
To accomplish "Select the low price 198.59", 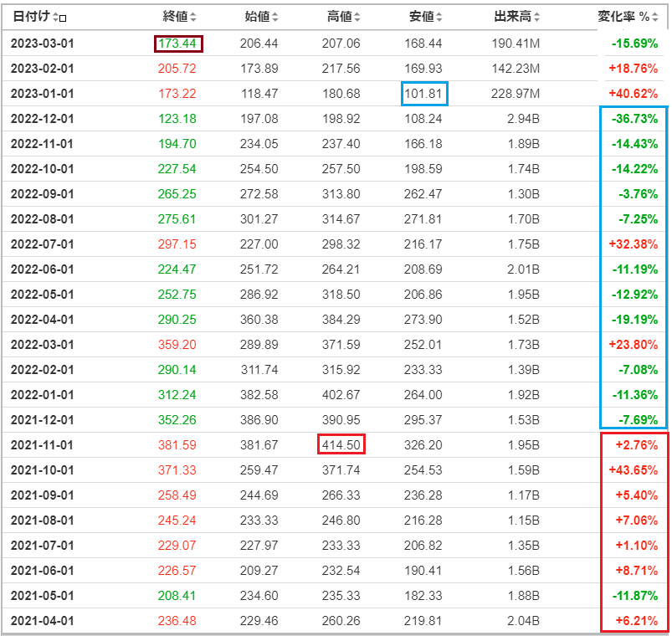I will [x=423, y=169].
